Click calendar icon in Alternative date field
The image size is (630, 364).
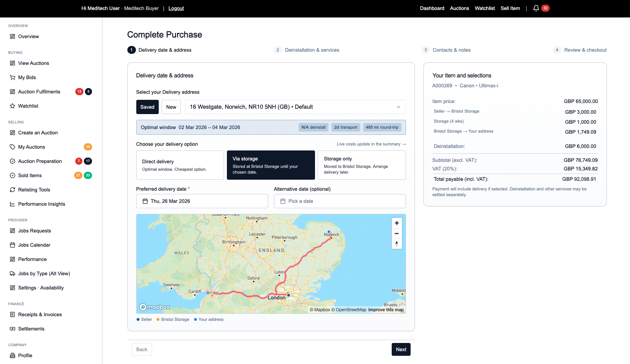tap(283, 201)
